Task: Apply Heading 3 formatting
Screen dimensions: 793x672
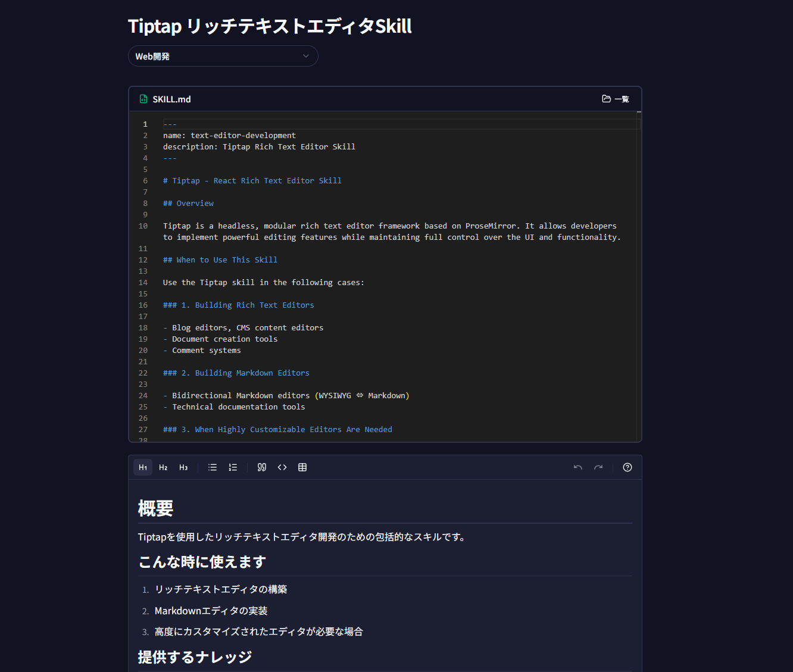Action: tap(183, 467)
